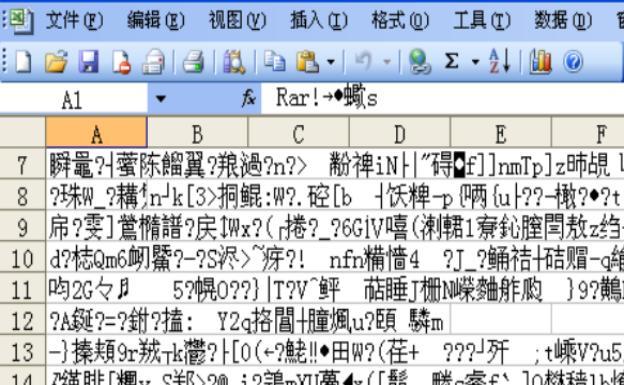The width and height of the screenshot is (624, 385).
Task: Click the AutoSum sigma icon
Action: [451, 62]
